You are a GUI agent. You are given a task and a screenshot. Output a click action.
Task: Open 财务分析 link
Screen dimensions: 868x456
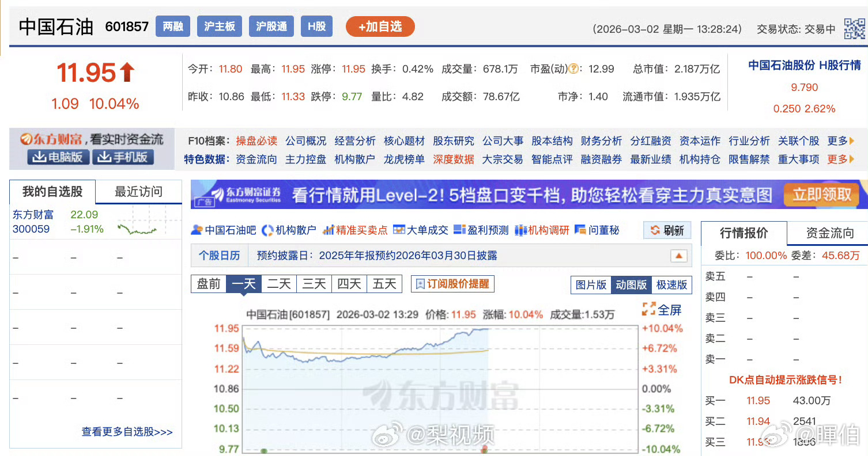pyautogui.click(x=601, y=141)
